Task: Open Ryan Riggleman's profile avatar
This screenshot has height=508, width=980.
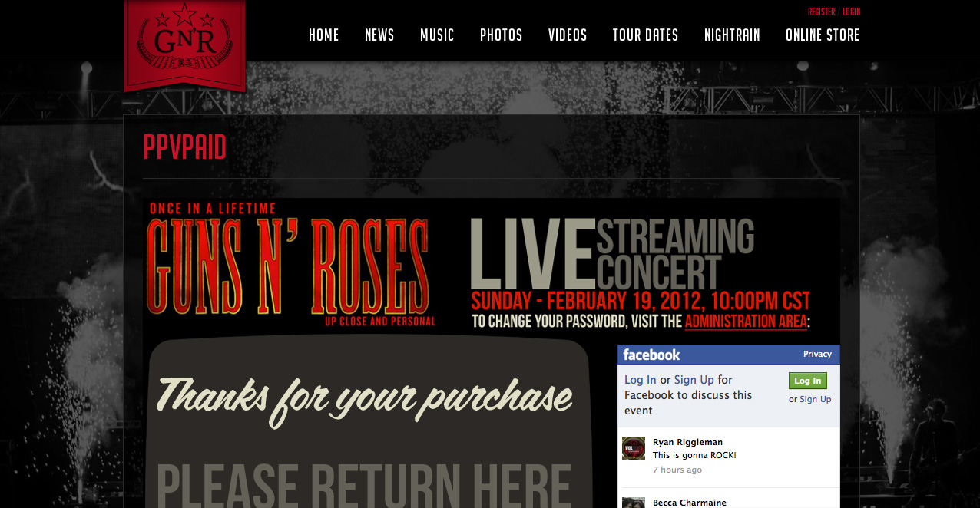Action: [x=634, y=448]
